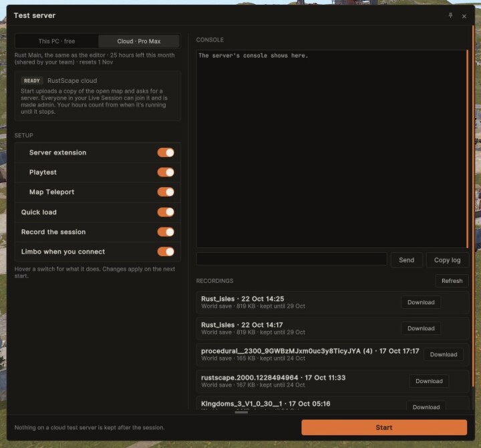
Task: Click 'World save · 165 KB' details text
Action: pos(253,358)
